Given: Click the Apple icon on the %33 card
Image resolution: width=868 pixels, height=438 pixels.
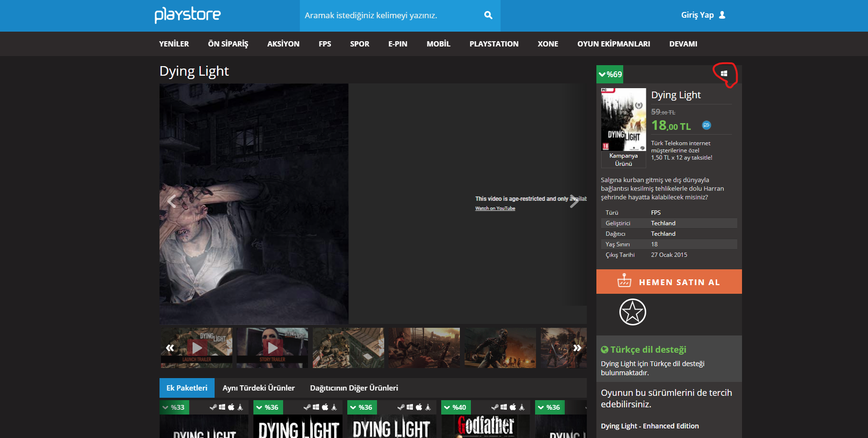Looking at the screenshot, I should 231,407.
